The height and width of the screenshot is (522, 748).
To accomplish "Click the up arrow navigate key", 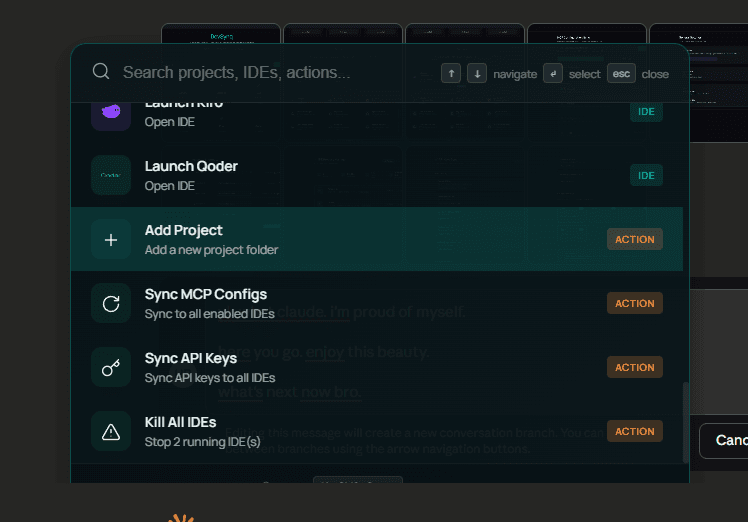I will pos(451,73).
